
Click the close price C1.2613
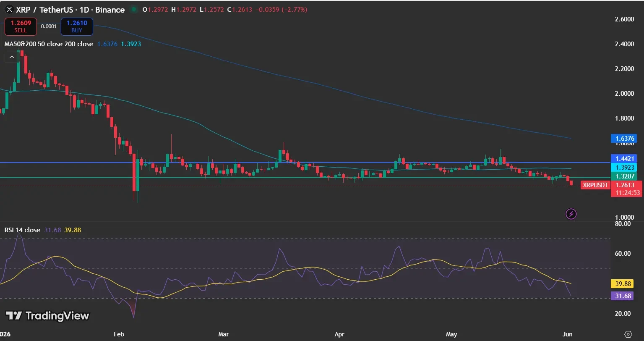click(240, 9)
